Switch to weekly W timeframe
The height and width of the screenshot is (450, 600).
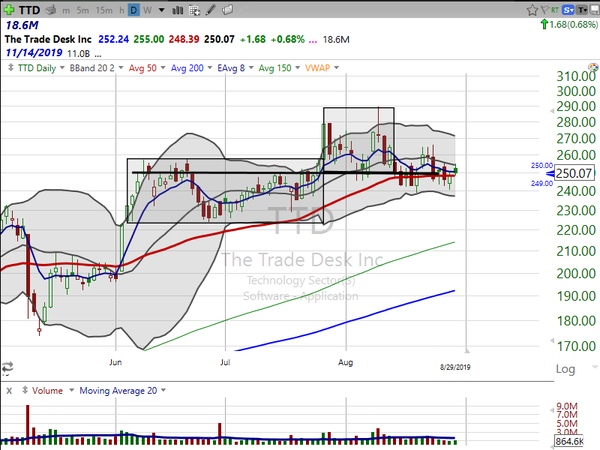[x=147, y=7]
